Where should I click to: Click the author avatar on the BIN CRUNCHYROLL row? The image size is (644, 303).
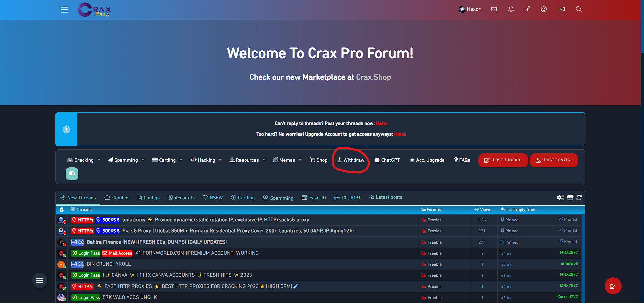pyautogui.click(x=61, y=264)
